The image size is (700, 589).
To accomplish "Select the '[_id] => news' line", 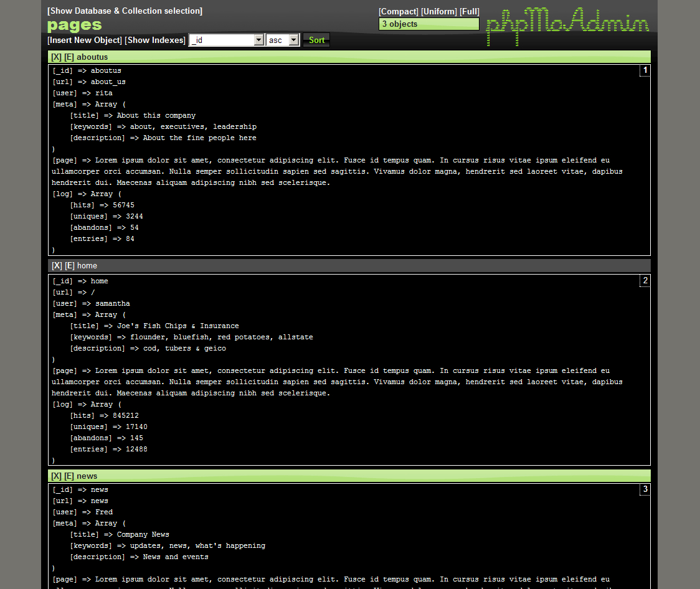I will point(80,490).
